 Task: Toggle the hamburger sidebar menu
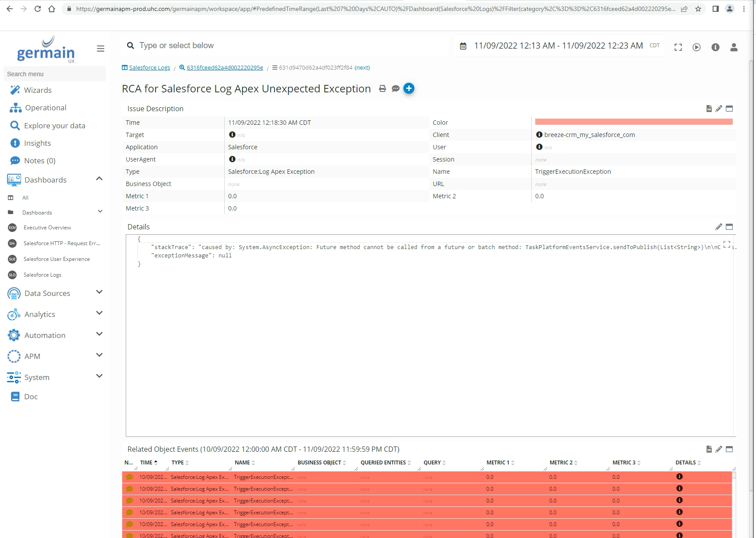tap(100, 49)
